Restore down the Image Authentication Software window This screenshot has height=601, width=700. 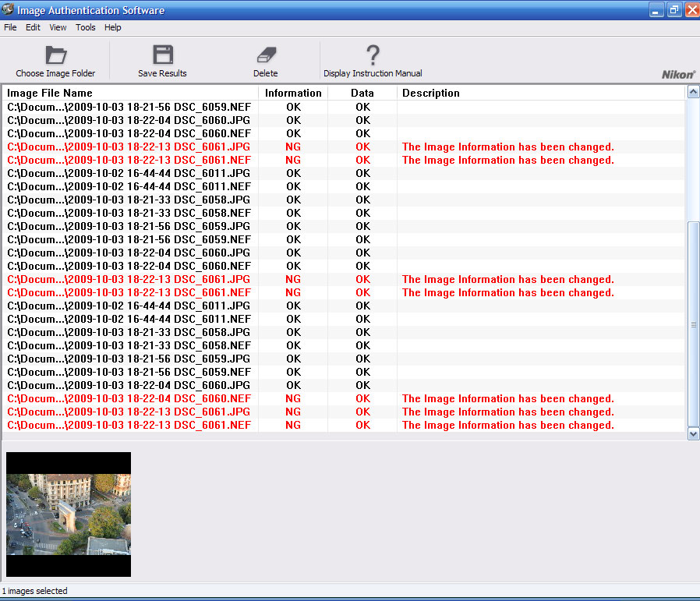pos(674,10)
